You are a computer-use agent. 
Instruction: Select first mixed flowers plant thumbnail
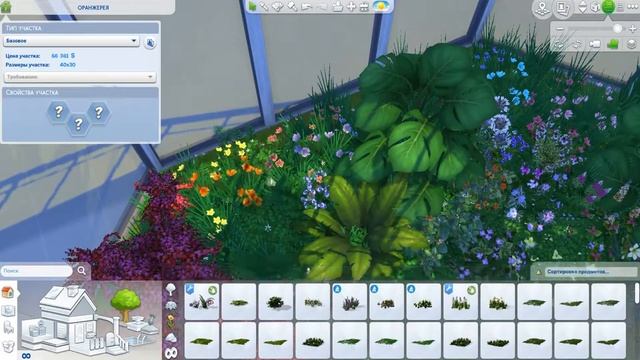pyautogui.click(x=202, y=302)
